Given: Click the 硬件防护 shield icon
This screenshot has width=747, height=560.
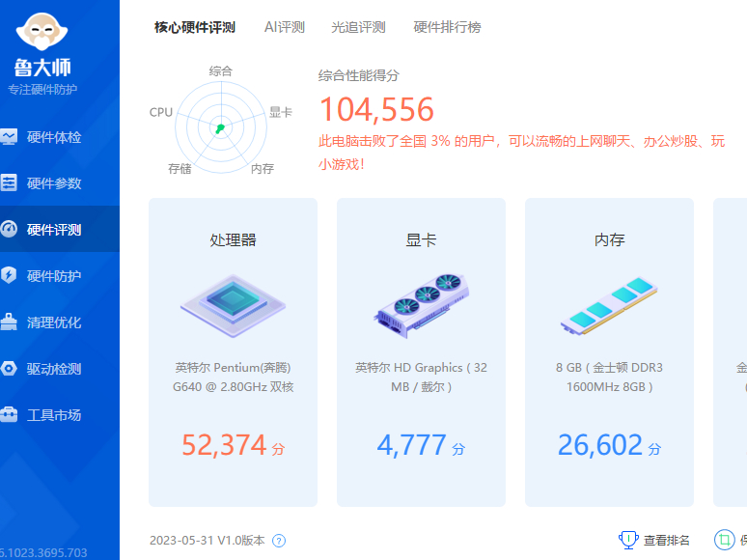Looking at the screenshot, I should pyautogui.click(x=8, y=275).
